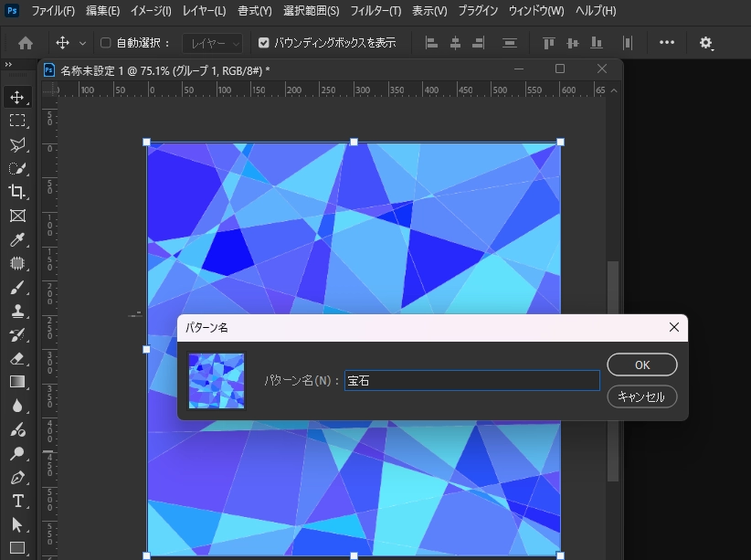Image resolution: width=751 pixels, height=560 pixels.
Task: Click the Home icon in options bar
Action: tap(26, 43)
